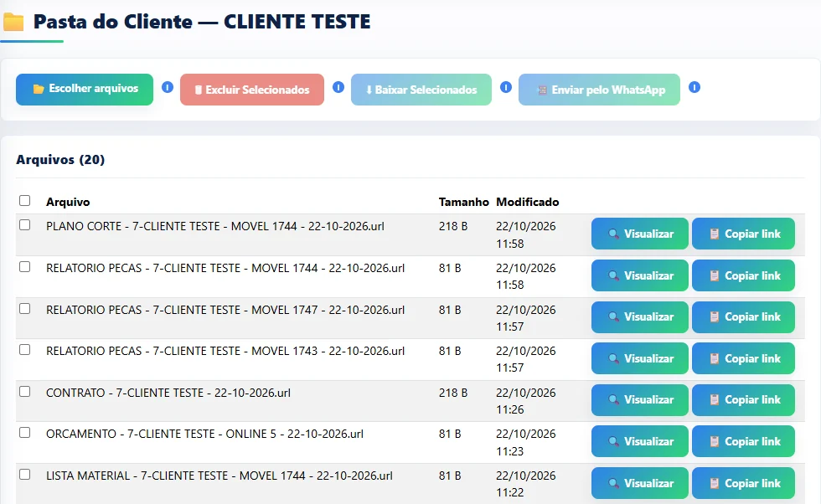The width and height of the screenshot is (821, 504).
Task: Click the Arquivo column header
Action: point(68,202)
